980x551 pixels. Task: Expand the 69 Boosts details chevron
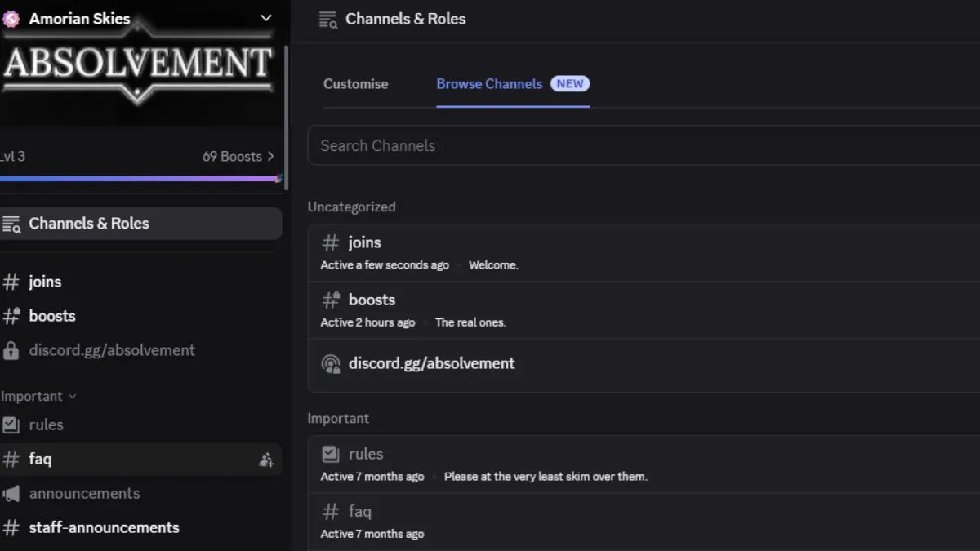pyautogui.click(x=271, y=156)
